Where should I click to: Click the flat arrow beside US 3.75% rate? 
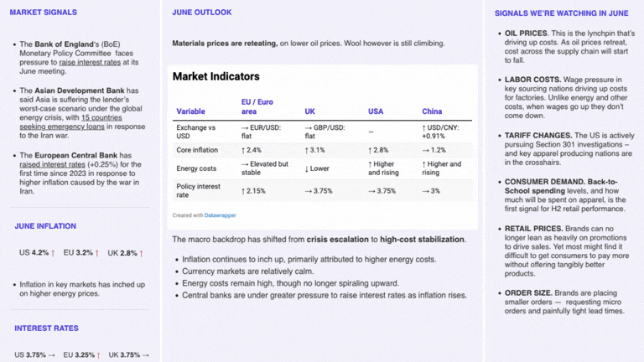(x=51, y=355)
